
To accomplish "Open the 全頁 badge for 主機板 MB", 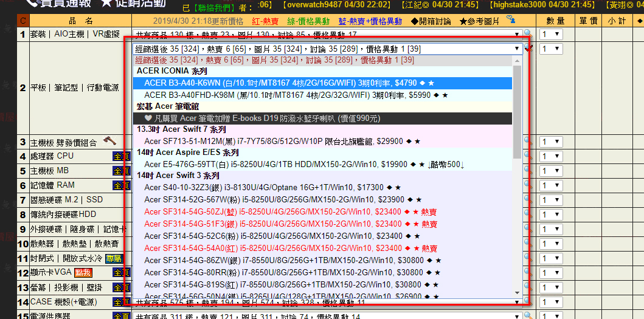I will coord(121,171).
